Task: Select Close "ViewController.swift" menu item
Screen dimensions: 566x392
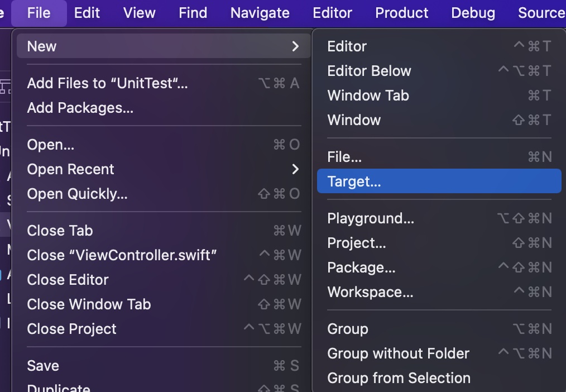Action: (x=122, y=255)
